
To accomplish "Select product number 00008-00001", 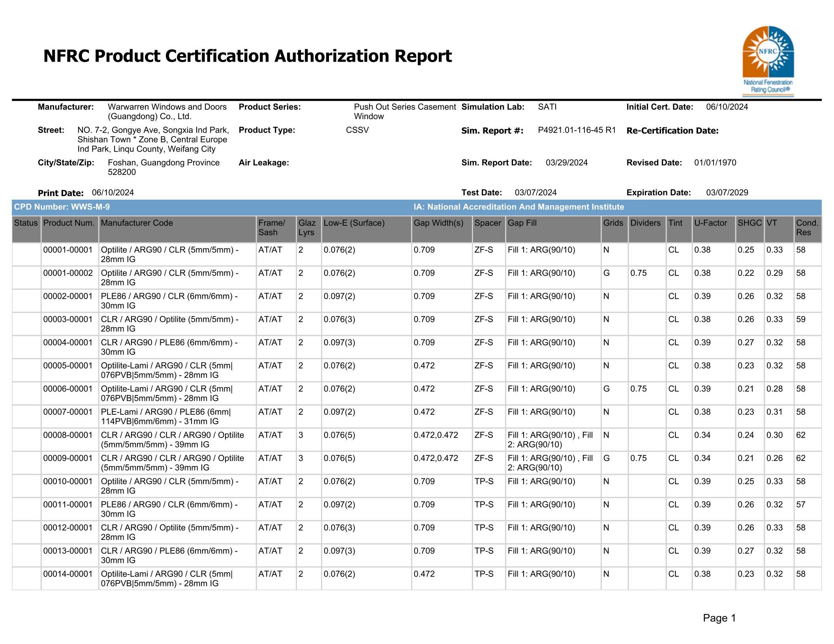I will click(x=68, y=435).
